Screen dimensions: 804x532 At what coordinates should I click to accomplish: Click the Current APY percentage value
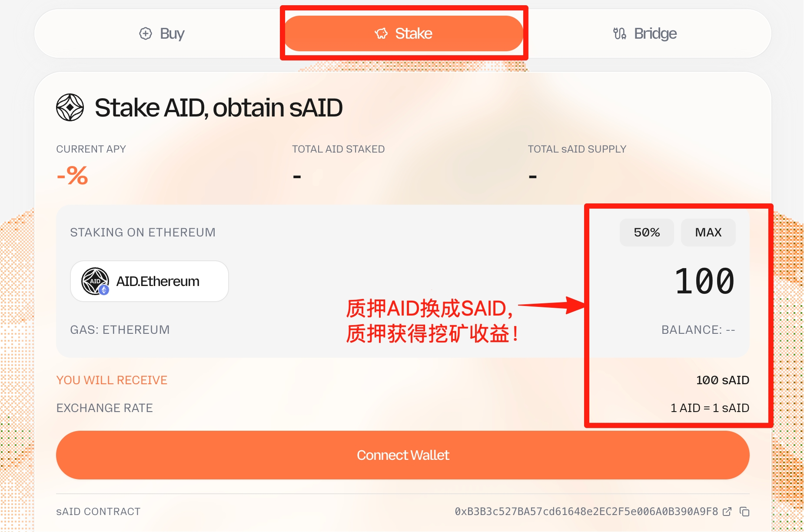pos(72,176)
